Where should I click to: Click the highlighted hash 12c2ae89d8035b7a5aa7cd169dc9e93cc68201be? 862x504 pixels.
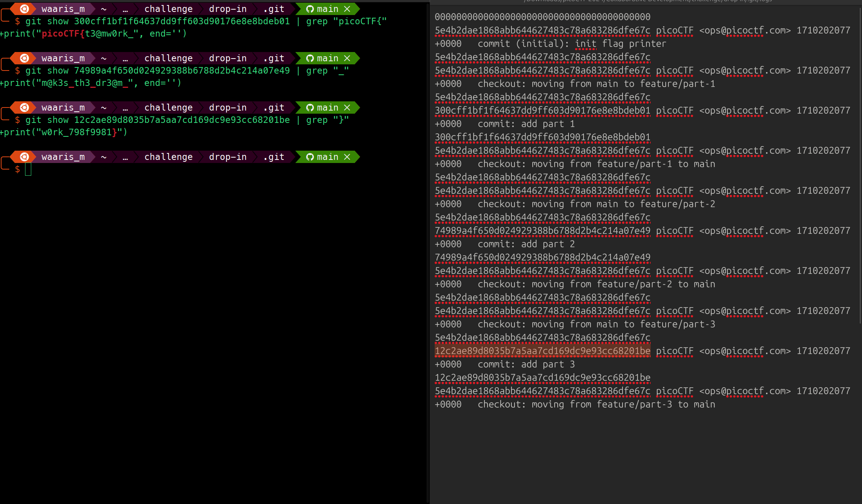pyautogui.click(x=542, y=351)
